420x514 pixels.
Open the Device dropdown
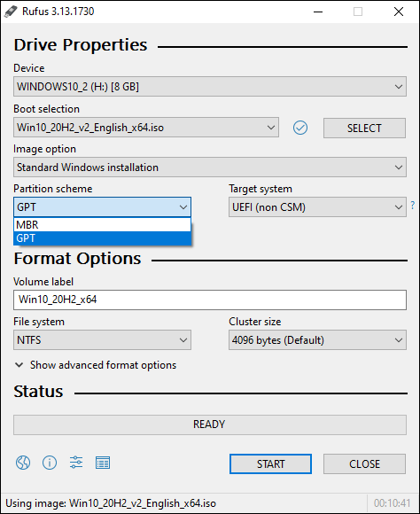click(210, 87)
